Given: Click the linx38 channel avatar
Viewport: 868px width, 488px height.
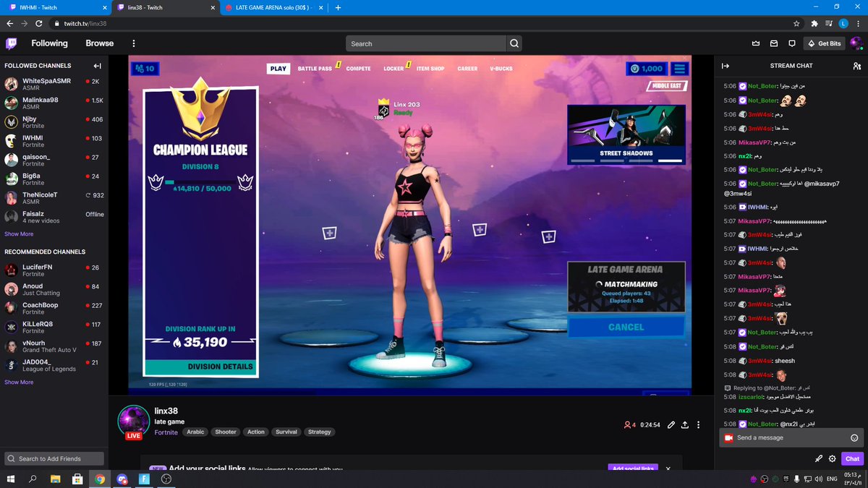Looking at the screenshot, I should pos(134,420).
